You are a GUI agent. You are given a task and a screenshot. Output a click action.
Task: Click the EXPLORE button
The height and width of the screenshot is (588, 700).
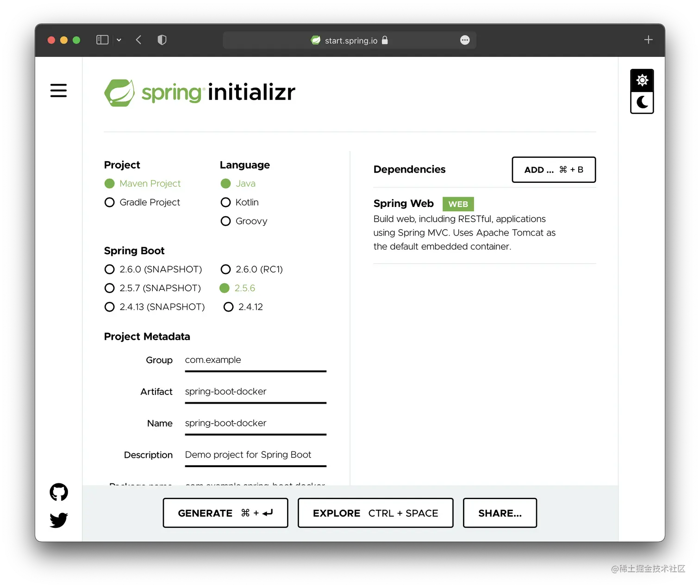tap(375, 513)
